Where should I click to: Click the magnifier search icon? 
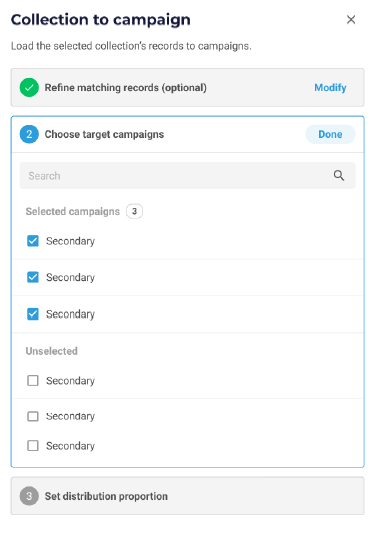(x=339, y=175)
